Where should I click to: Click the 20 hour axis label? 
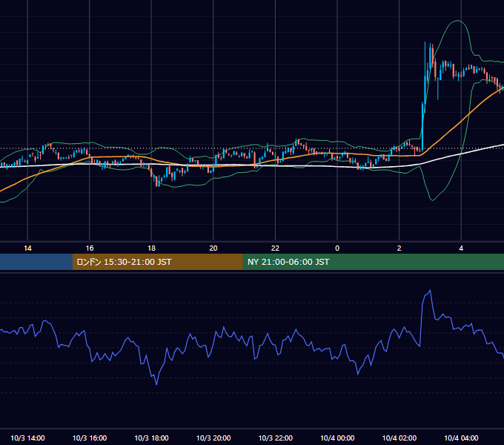point(213,248)
